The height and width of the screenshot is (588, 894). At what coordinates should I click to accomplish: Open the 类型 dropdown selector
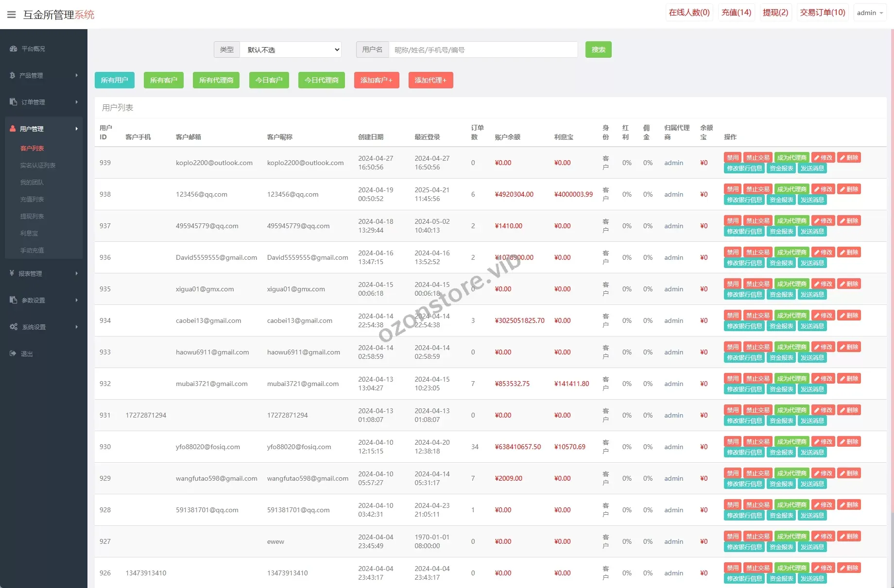pyautogui.click(x=291, y=50)
